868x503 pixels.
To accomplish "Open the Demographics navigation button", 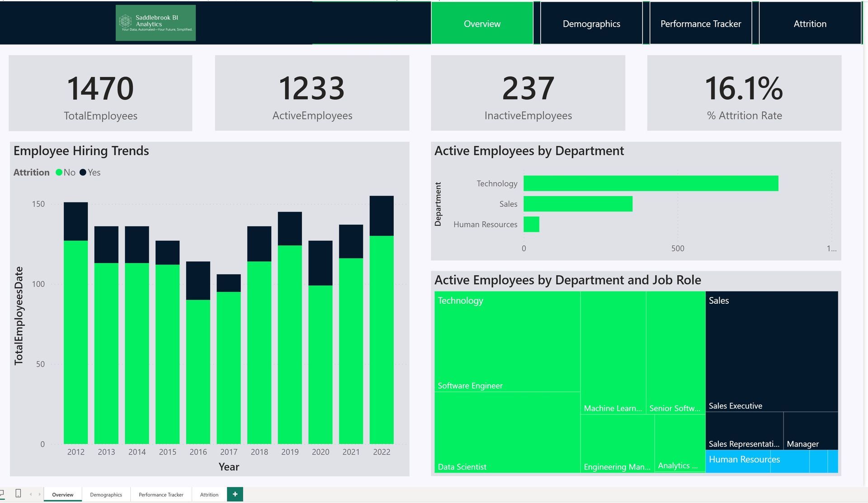I will 591,24.
